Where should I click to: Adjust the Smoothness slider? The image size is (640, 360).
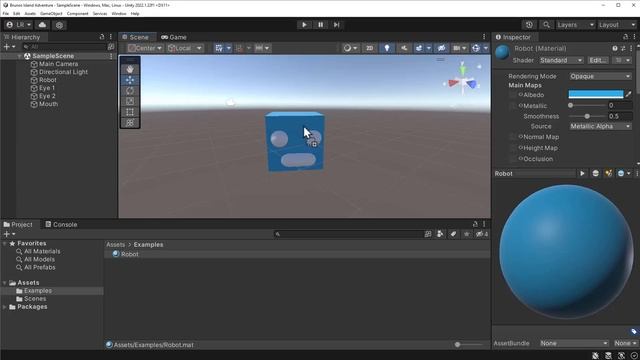click(587, 116)
